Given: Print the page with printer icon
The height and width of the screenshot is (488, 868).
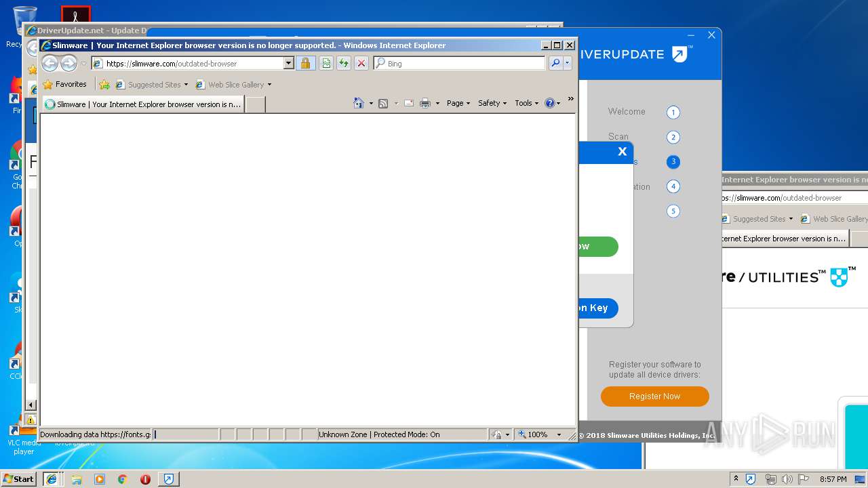Looking at the screenshot, I should click(x=425, y=103).
